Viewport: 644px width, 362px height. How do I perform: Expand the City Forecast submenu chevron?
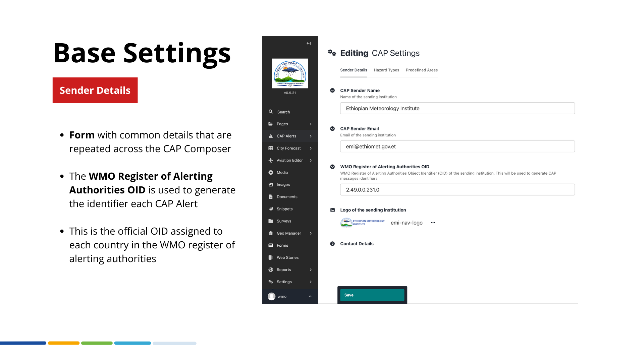click(x=311, y=148)
